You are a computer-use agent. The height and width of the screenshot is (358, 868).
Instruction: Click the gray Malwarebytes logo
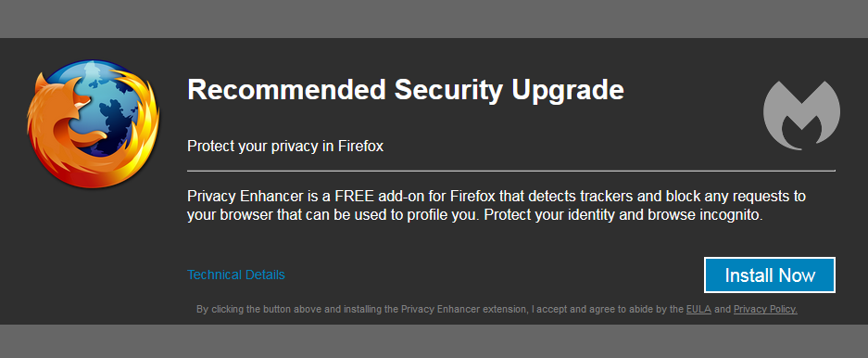801,115
